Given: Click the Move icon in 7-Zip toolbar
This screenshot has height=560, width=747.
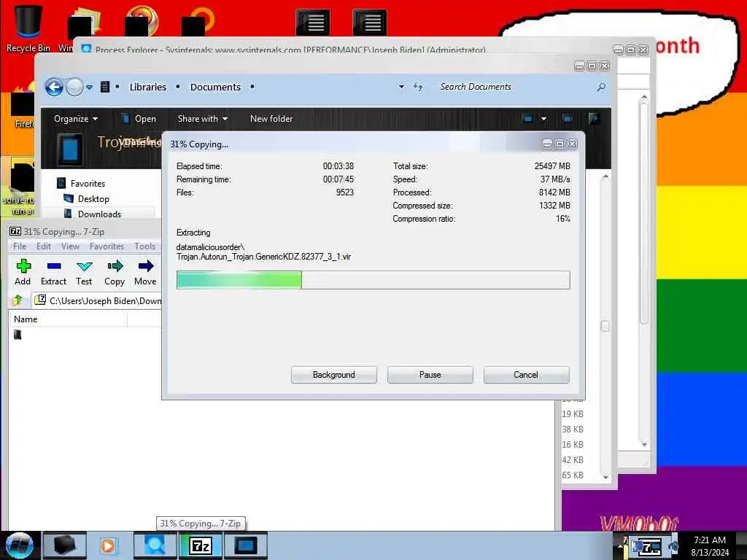Looking at the screenshot, I should click(145, 273).
